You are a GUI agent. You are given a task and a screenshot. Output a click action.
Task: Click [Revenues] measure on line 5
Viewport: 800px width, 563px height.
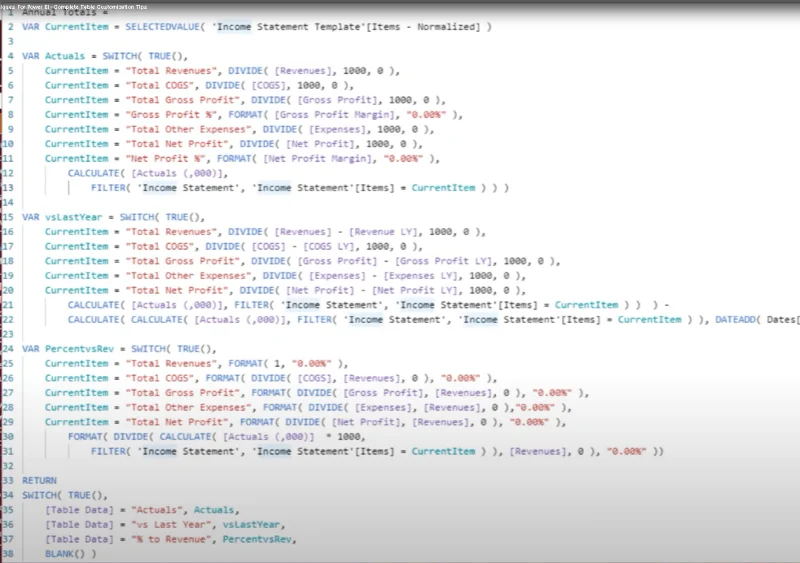pyautogui.click(x=303, y=70)
